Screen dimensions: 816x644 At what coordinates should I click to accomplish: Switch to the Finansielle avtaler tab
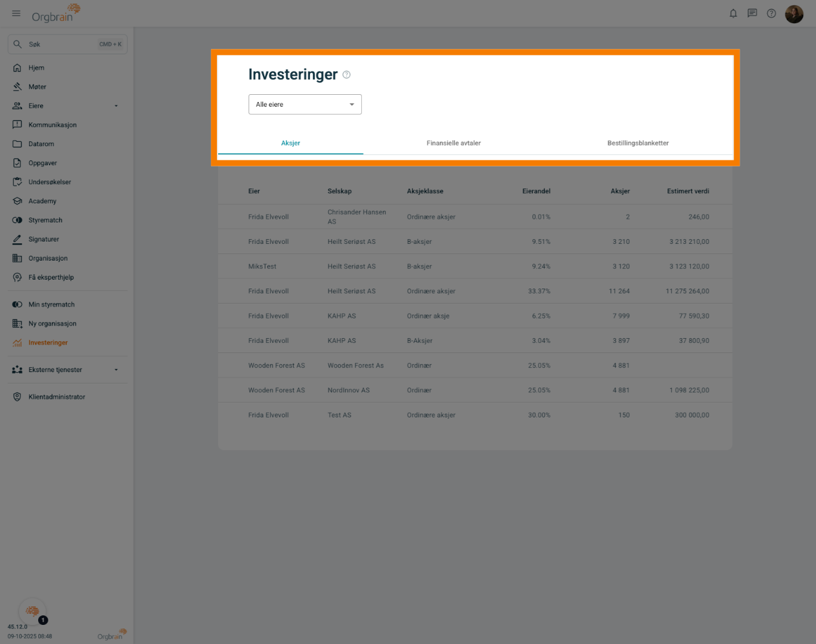454,143
